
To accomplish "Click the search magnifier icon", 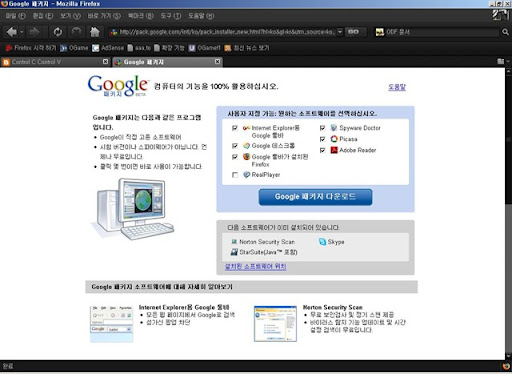I will [505, 32].
